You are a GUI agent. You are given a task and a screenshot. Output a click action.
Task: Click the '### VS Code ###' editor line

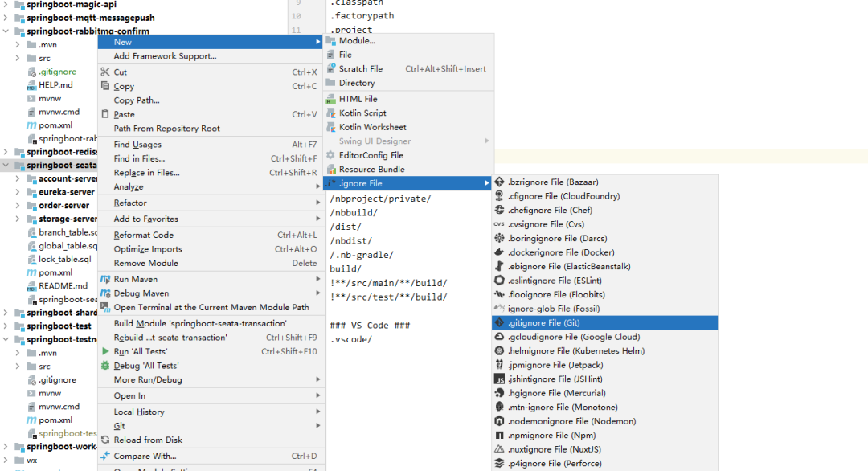click(x=370, y=325)
